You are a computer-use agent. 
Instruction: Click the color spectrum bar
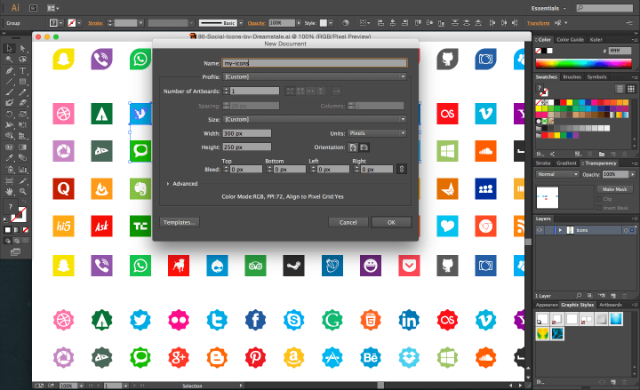pyautogui.click(x=584, y=63)
